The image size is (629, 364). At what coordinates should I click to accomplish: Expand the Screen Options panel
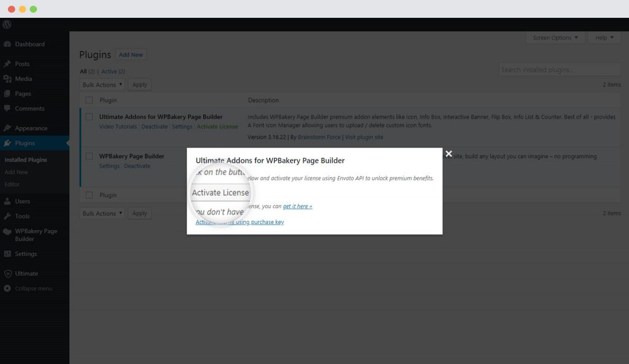(x=555, y=37)
